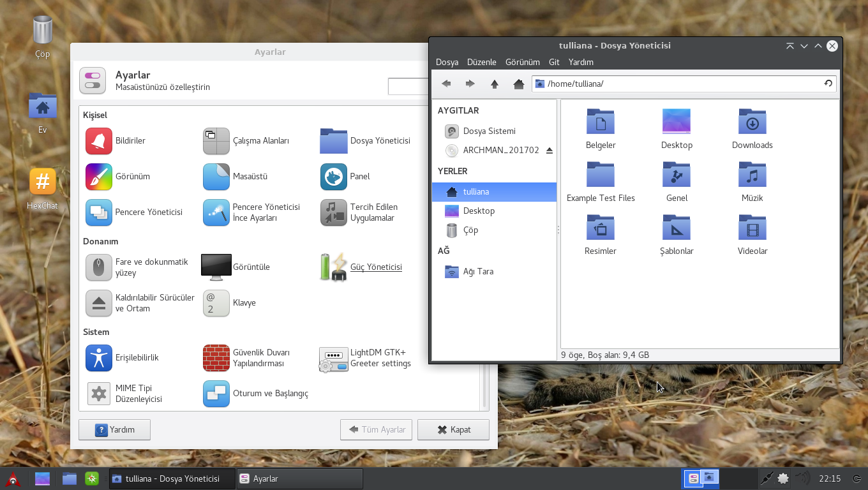Select the Çöp desktop icon
Image resolution: width=868 pixels, height=490 pixels.
click(x=42, y=38)
